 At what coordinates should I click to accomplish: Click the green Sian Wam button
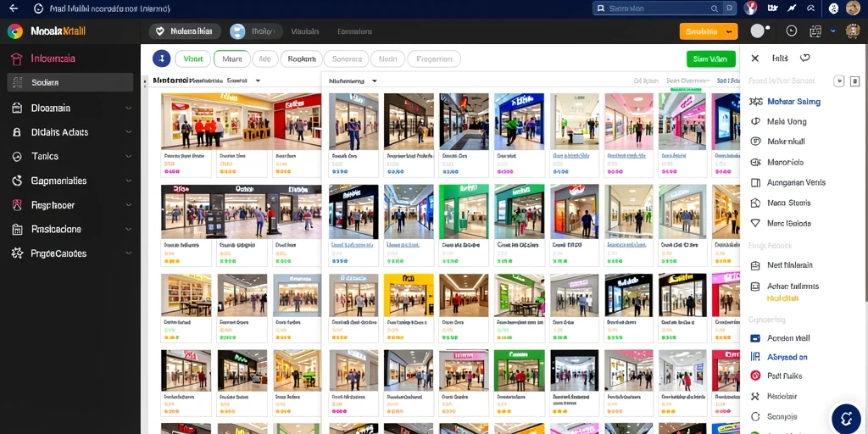click(x=711, y=58)
